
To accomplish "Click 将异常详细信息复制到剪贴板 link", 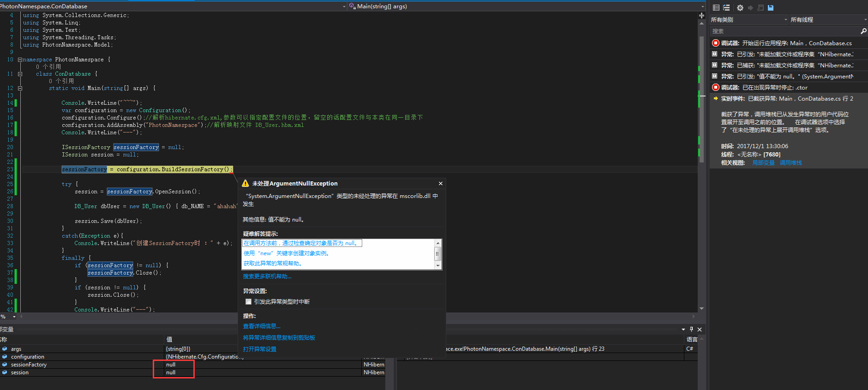I will 279,338.
